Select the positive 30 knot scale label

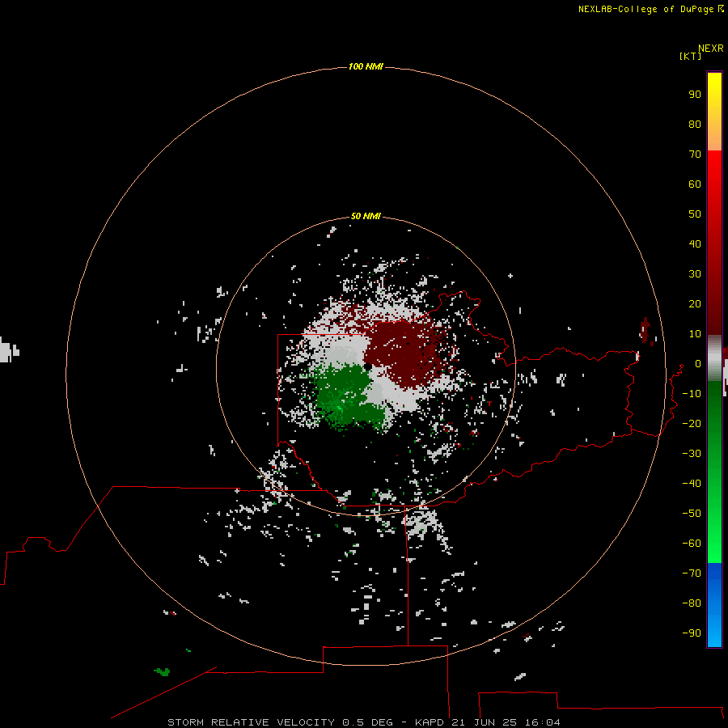(695, 274)
